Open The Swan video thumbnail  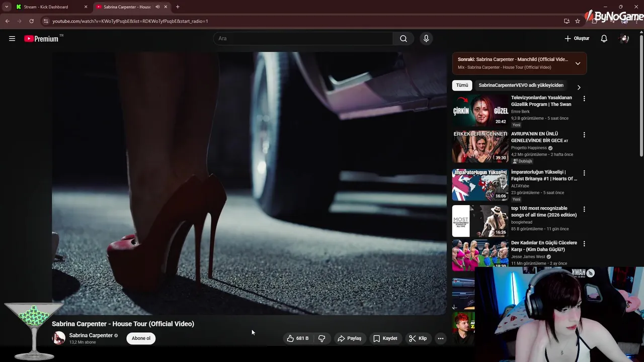click(x=480, y=110)
